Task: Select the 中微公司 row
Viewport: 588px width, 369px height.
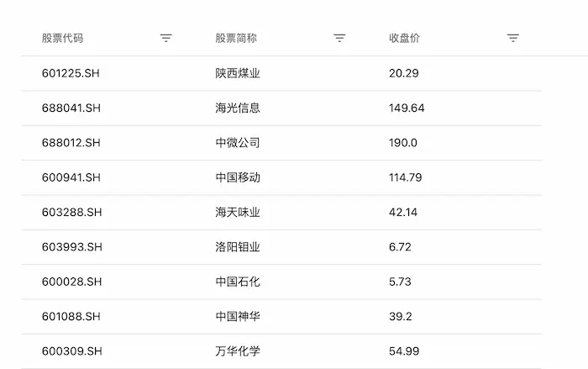Action: click(238, 143)
